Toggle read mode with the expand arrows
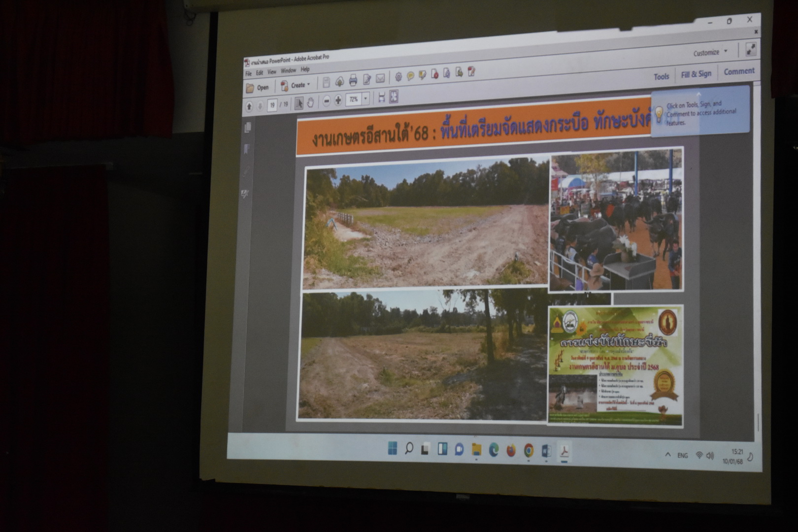This screenshot has height=532, width=798. [x=751, y=49]
